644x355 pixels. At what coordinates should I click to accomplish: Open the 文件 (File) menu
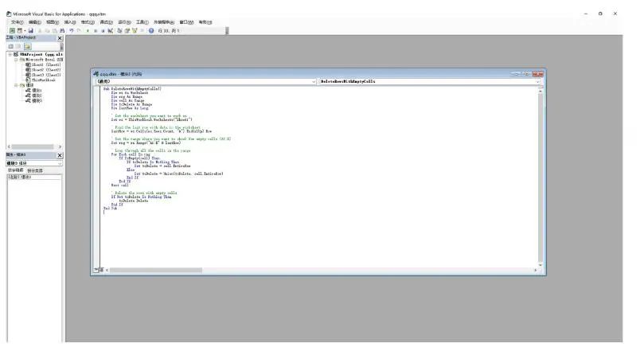pos(17,22)
